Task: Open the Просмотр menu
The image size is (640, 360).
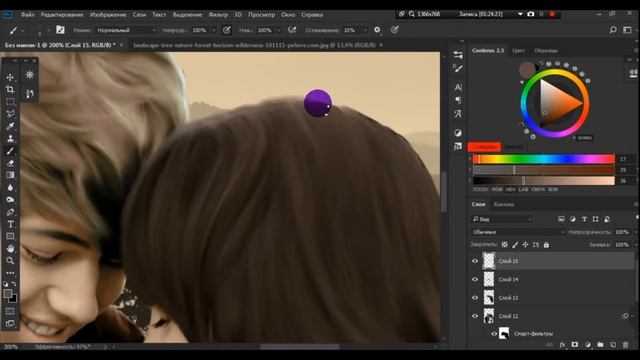Action: (x=261, y=15)
